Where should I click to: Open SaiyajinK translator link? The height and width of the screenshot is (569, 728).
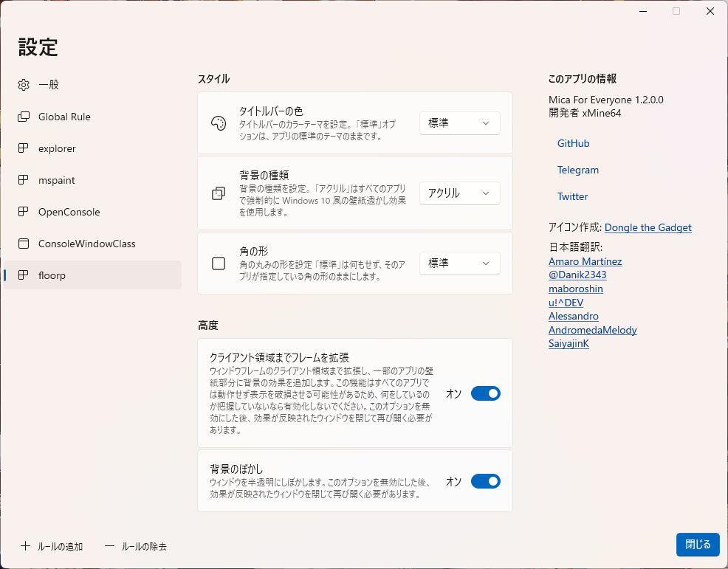coord(569,343)
